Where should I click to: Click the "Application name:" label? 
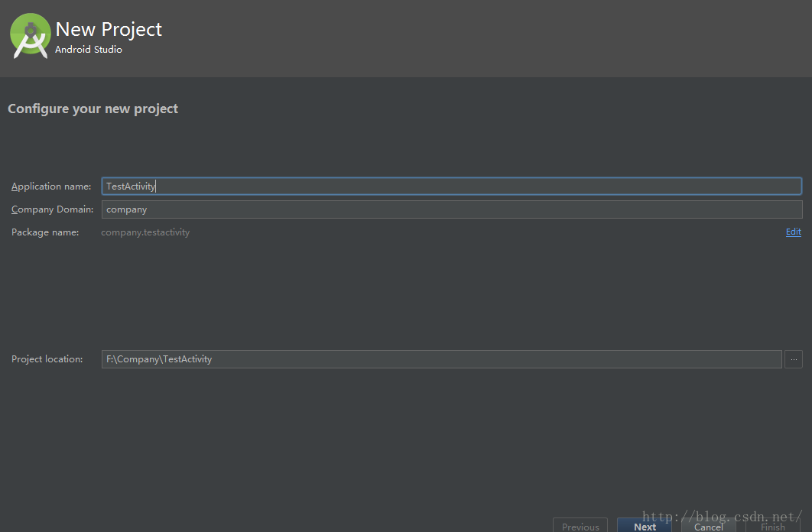coord(51,187)
